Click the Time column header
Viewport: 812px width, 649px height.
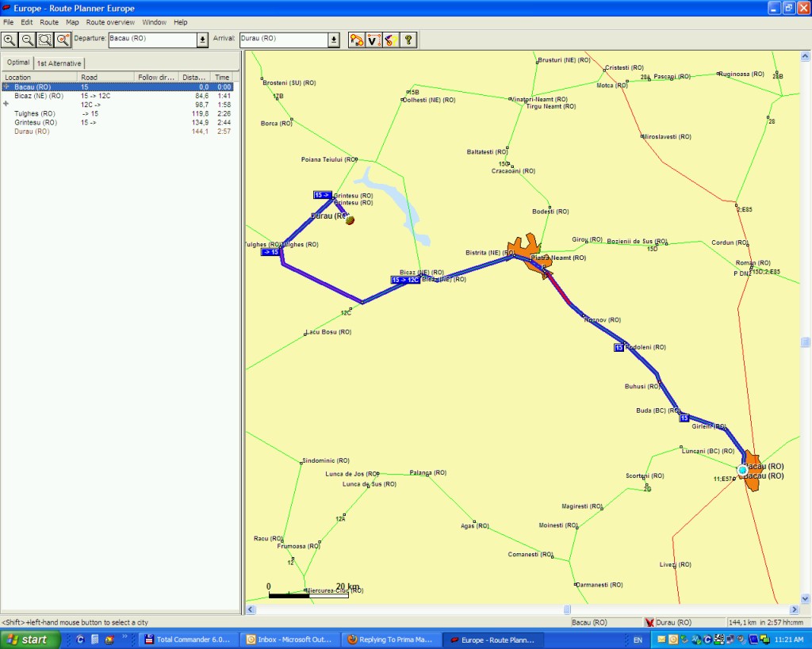click(222, 77)
